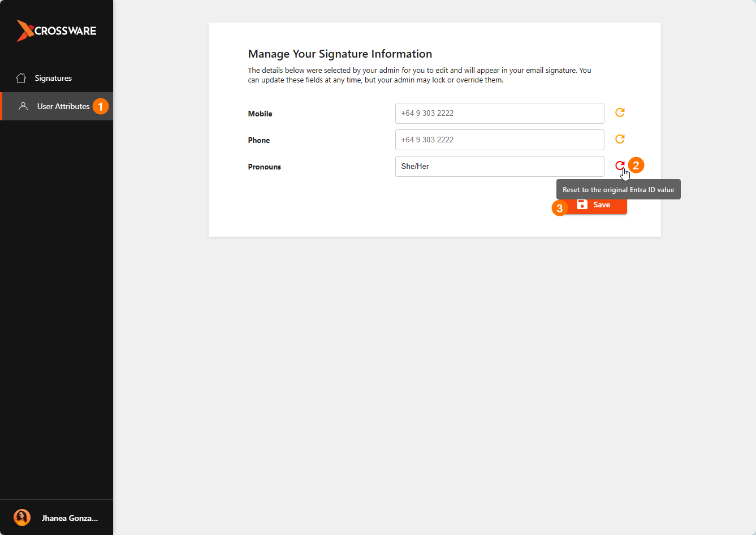Open Jhanea Gonza... profile name
The height and width of the screenshot is (535, 756).
coord(70,518)
